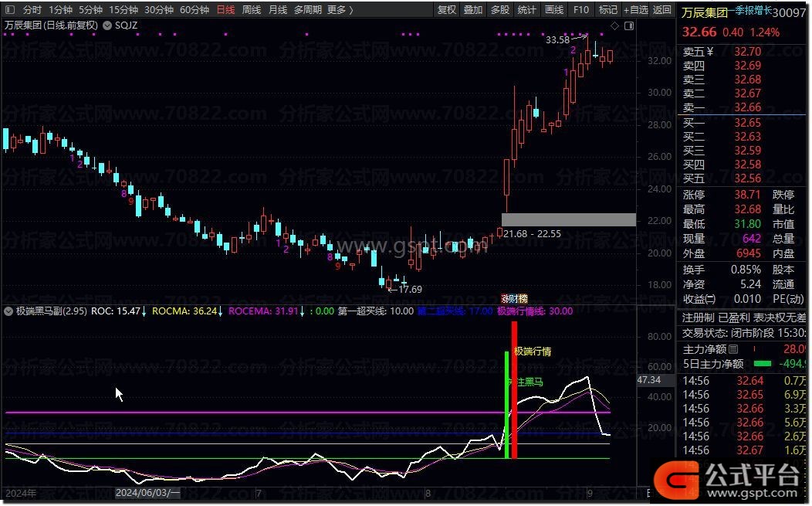
Task: Click the 净资 value 5.24
Action: 750,284
